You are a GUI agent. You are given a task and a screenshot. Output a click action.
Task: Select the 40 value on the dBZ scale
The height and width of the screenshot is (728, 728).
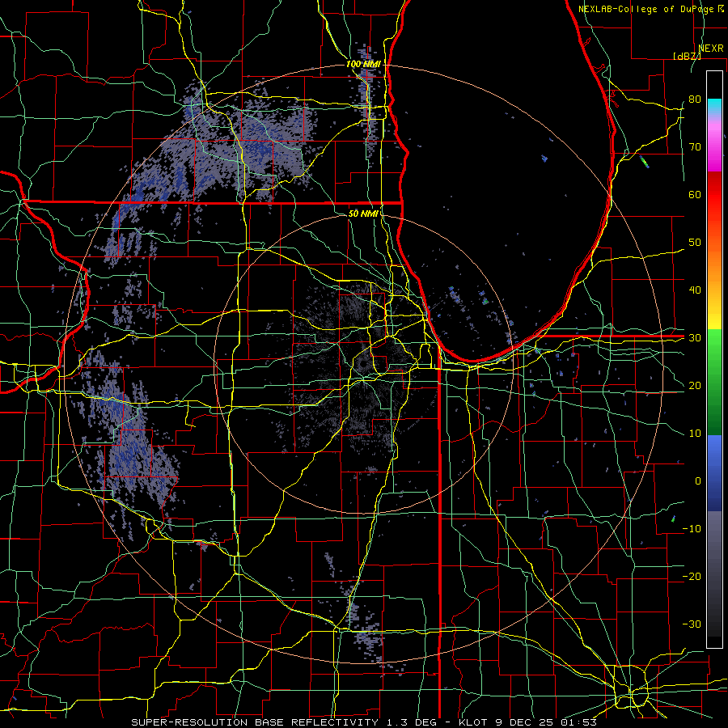tap(695, 290)
